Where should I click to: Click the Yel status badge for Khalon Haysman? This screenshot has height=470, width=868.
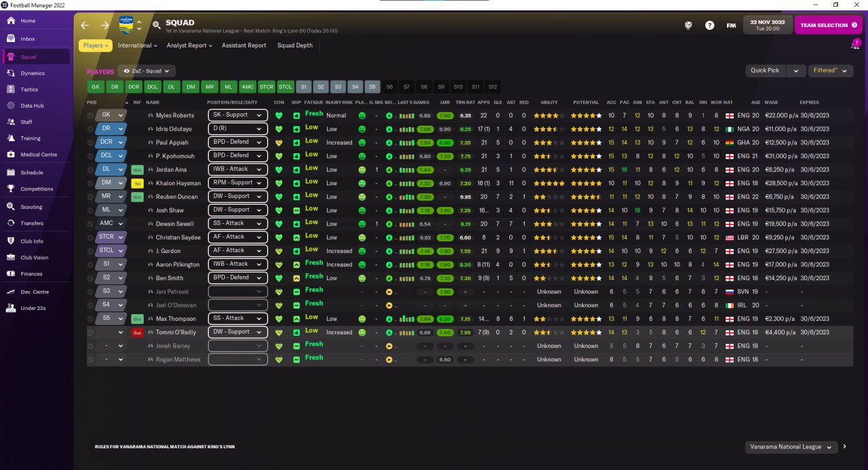[x=137, y=183]
